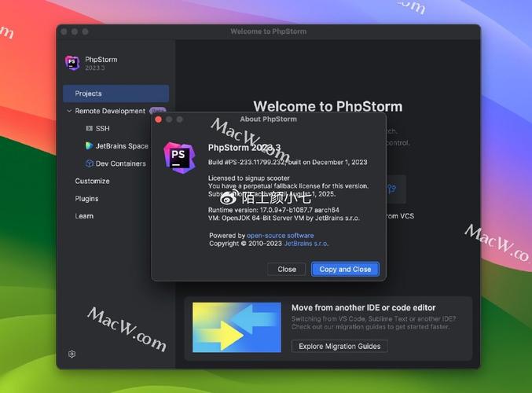Screen dimensions: 532x393
Task: Click the PhpStorm logo in the sidebar header
Action: pos(72,63)
